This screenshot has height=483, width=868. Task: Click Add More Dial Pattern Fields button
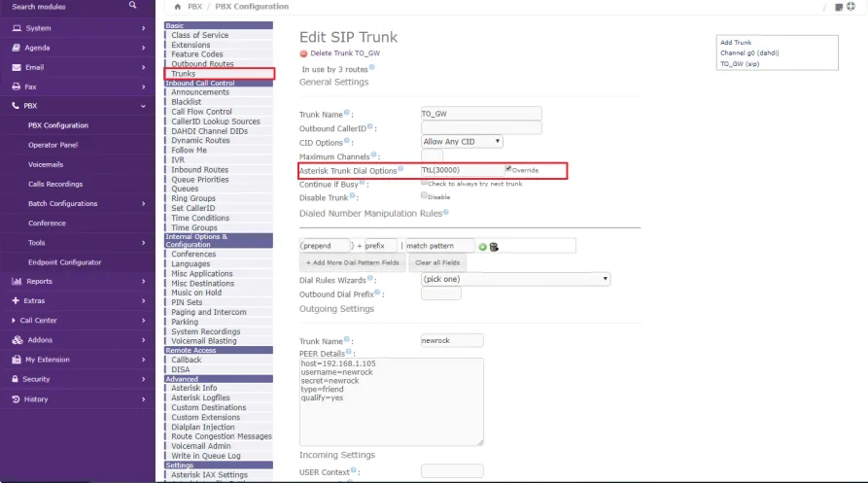pyautogui.click(x=353, y=262)
